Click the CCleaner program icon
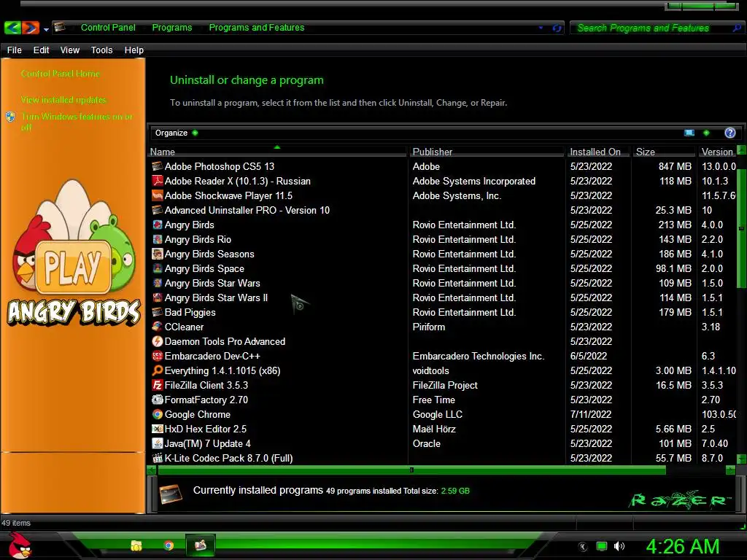747x560 pixels. coord(158,327)
